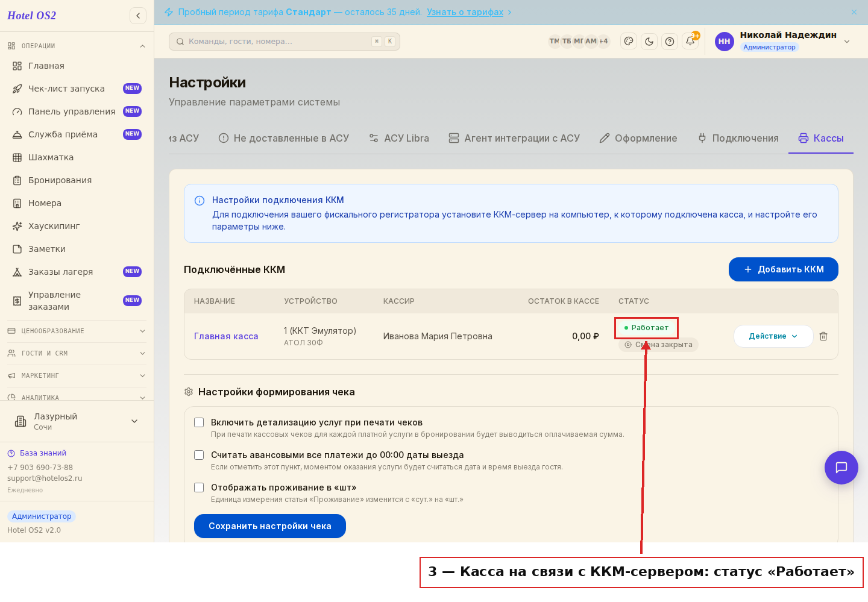868x602 pixels.
Task: Open Номера in sidebar
Action: 77,203
